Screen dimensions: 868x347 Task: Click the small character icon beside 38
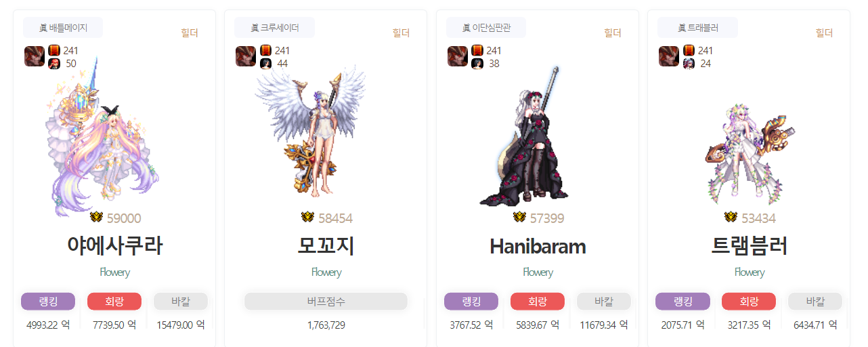[x=477, y=64]
